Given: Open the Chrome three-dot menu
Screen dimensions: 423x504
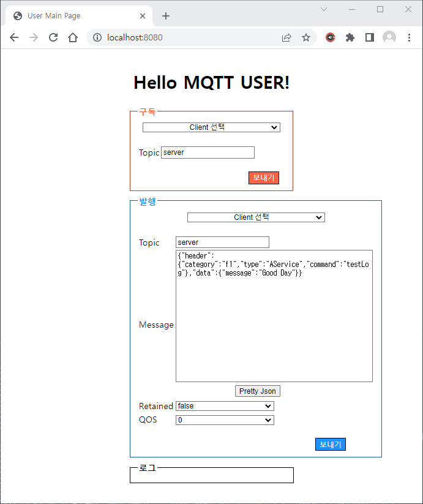Looking at the screenshot, I should [x=409, y=37].
